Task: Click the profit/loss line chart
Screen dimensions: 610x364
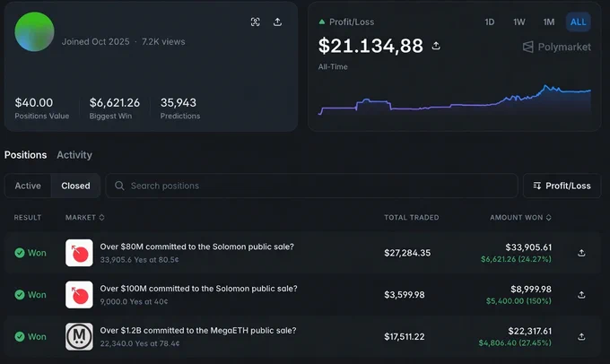Action: point(455,100)
